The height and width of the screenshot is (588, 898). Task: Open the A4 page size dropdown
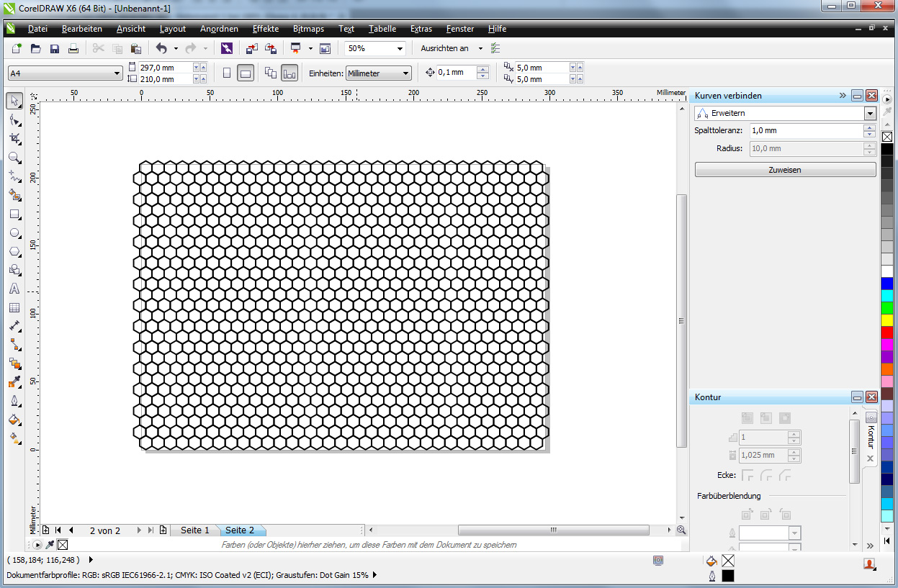click(x=117, y=73)
